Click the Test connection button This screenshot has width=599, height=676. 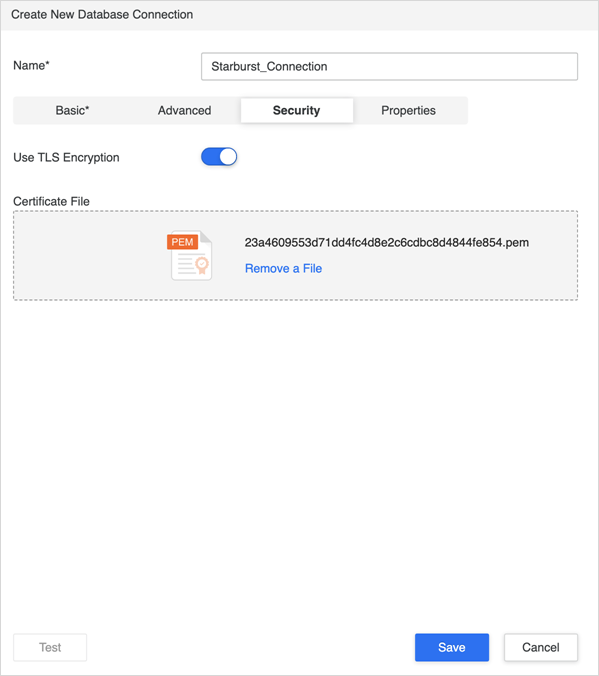(x=50, y=647)
